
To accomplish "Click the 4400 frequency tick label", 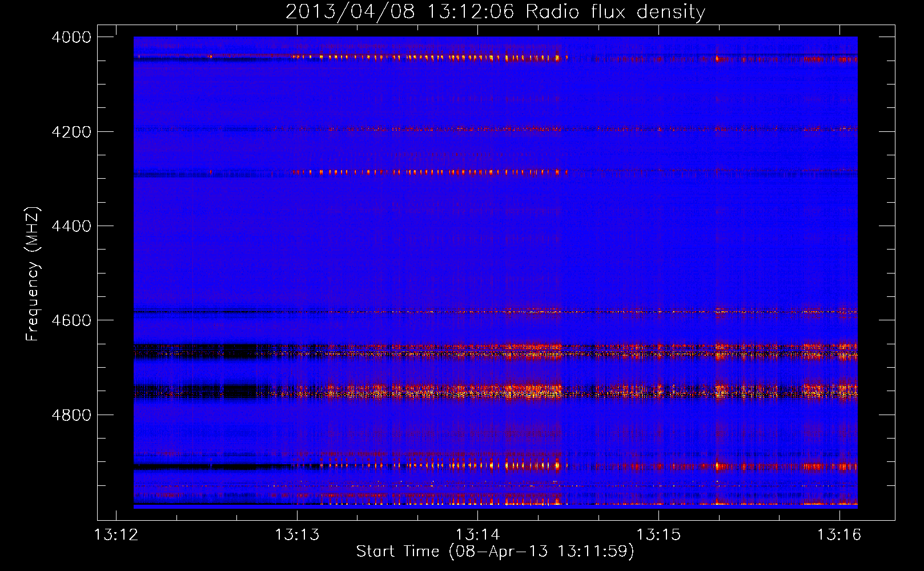I will click(71, 226).
